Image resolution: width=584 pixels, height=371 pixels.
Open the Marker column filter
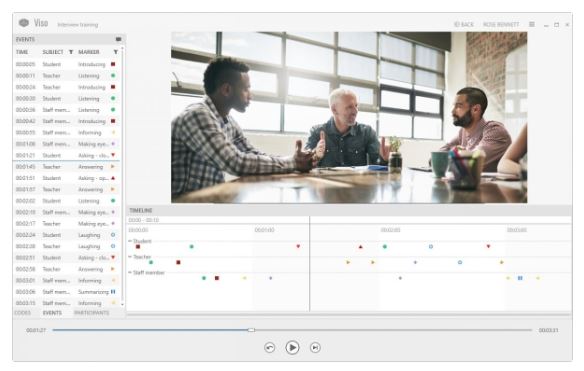[x=115, y=52]
